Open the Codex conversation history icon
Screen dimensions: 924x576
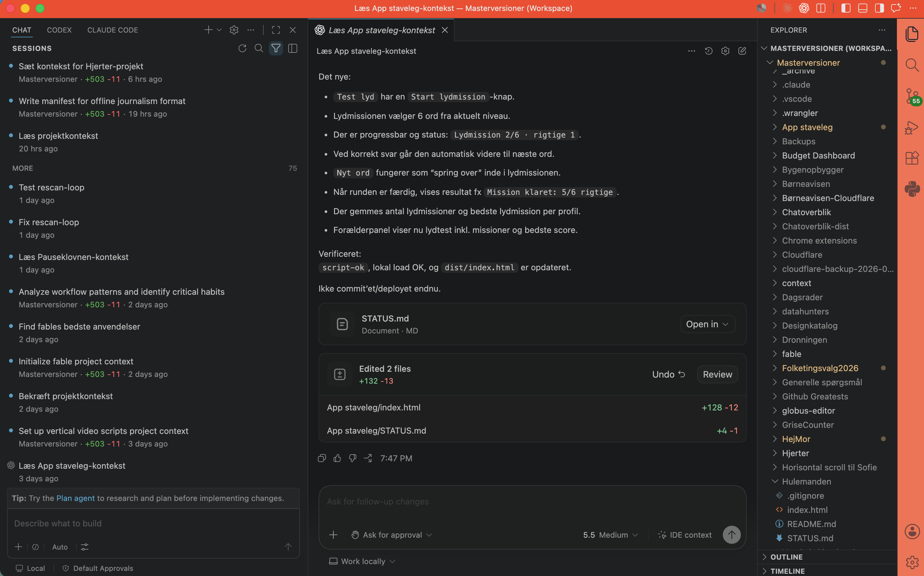pyautogui.click(x=709, y=51)
